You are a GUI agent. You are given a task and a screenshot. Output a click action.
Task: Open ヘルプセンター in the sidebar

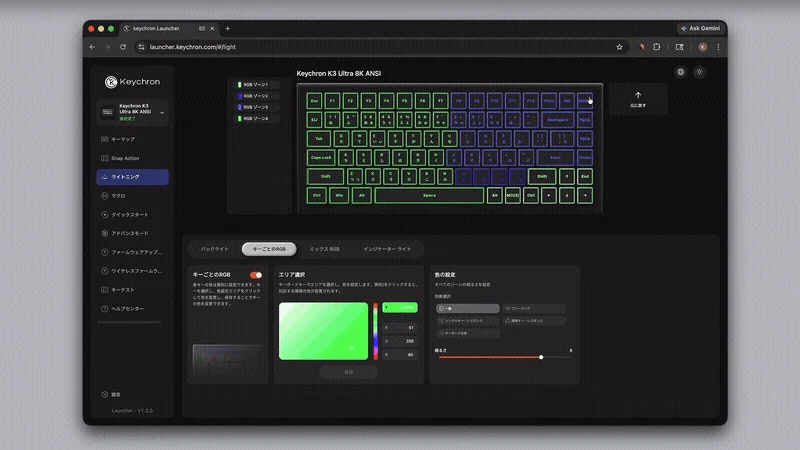(132, 309)
